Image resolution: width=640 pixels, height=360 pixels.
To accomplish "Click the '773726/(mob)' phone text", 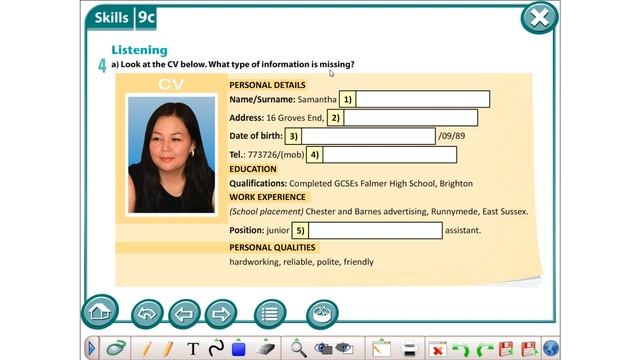I will coord(276,155).
